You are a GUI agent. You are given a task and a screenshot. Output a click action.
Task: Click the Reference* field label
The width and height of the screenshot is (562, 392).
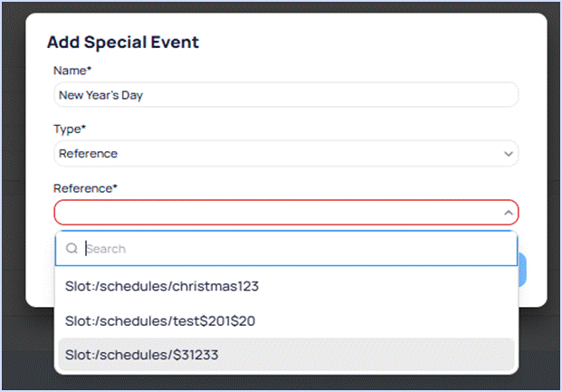85,187
